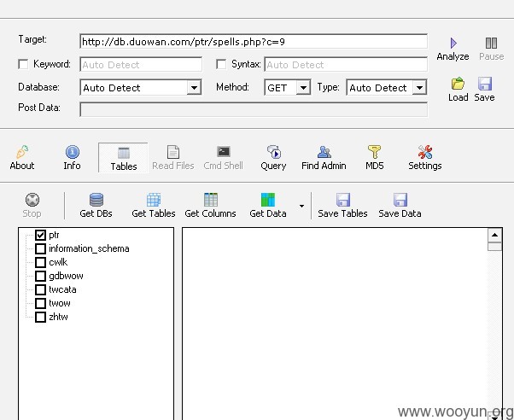
Task: Enable the Keyword checkbox
Action: [x=23, y=64]
